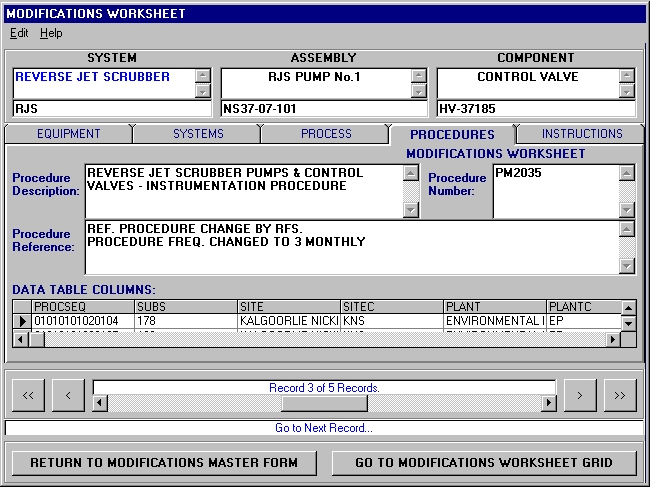Image resolution: width=650 pixels, height=487 pixels.
Task: Click RETURN TO MODIFICATIONS MASTER FORM button
Action: tap(164, 463)
